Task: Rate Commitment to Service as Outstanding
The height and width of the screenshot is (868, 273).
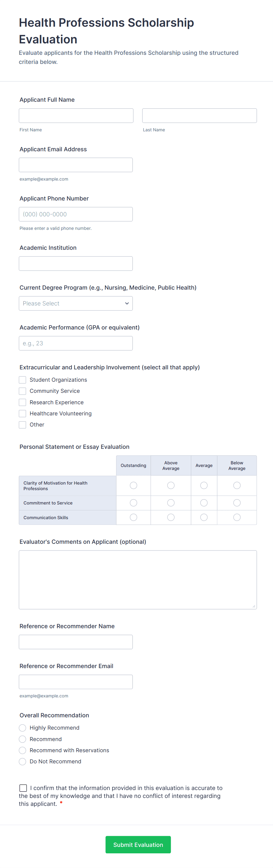Action: (134, 503)
